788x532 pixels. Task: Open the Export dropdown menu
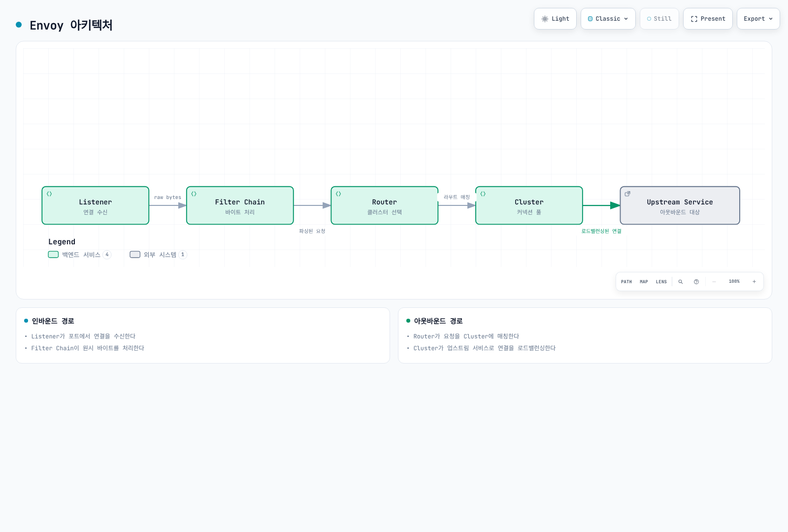pos(758,19)
